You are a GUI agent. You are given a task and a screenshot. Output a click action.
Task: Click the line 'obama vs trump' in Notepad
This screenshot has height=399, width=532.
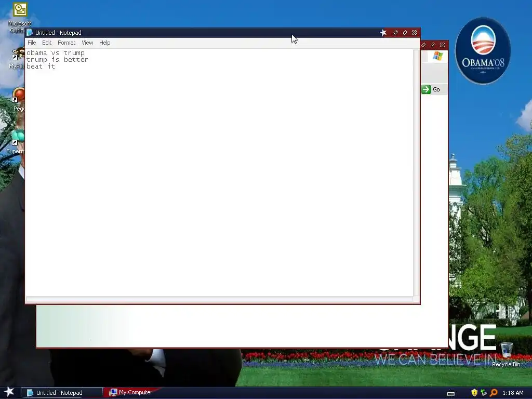56,53
